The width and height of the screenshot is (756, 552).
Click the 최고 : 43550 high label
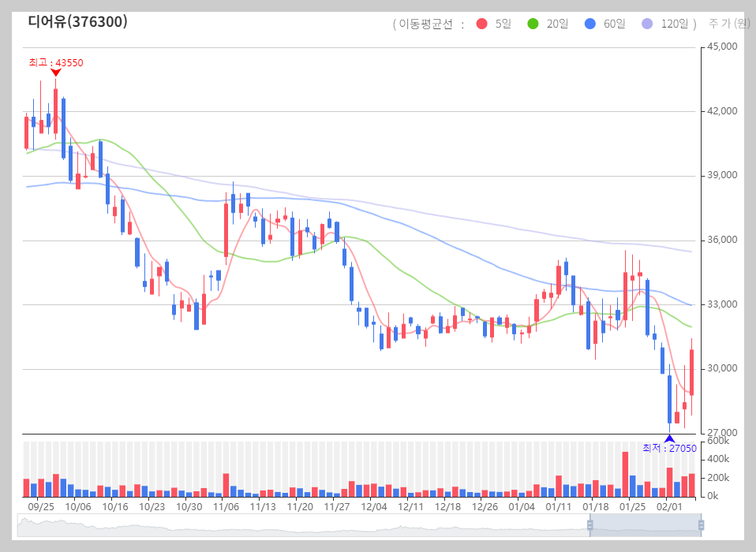click(56, 62)
